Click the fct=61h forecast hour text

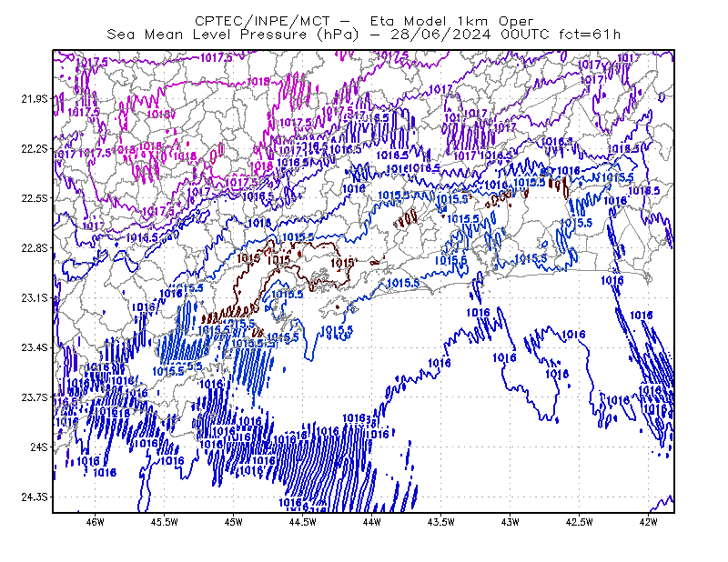tap(590, 35)
